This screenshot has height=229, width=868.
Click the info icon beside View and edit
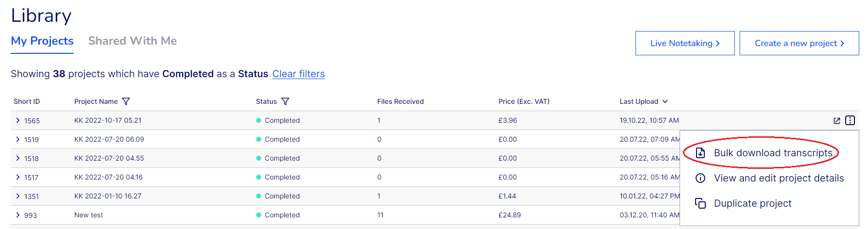(700, 178)
